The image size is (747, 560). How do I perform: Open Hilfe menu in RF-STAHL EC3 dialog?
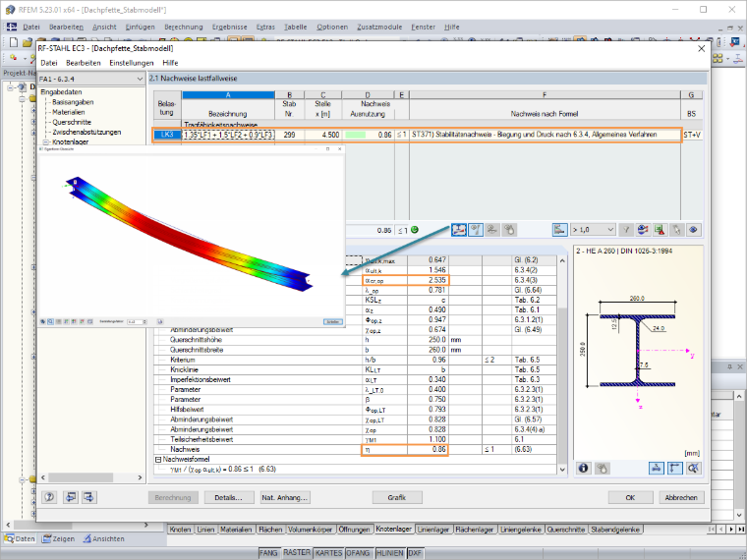[x=170, y=63]
